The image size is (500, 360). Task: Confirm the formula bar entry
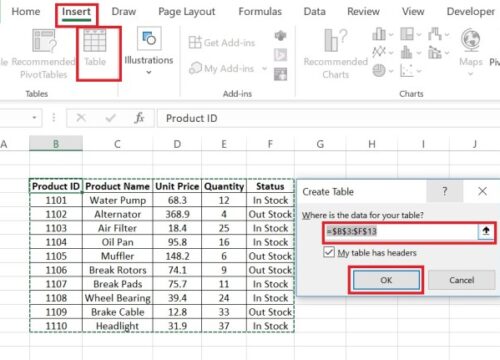click(x=110, y=118)
